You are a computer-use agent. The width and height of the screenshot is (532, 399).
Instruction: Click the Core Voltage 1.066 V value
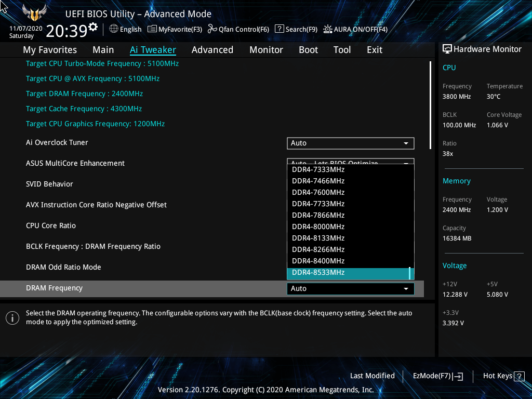(497, 125)
